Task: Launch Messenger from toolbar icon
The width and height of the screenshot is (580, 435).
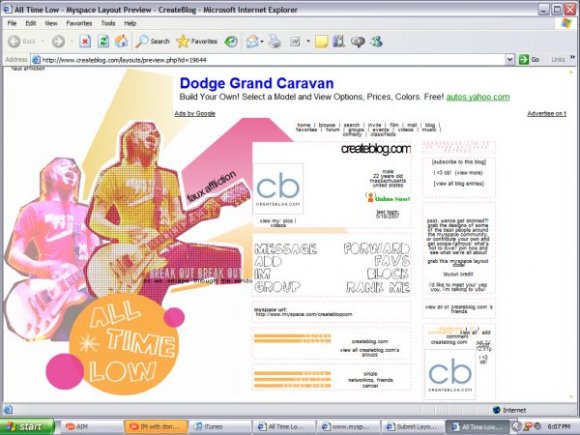Action: [x=377, y=41]
